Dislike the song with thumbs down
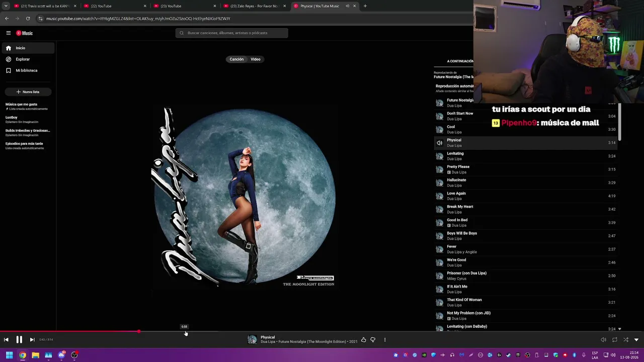This screenshot has height=362, width=644. [373, 340]
